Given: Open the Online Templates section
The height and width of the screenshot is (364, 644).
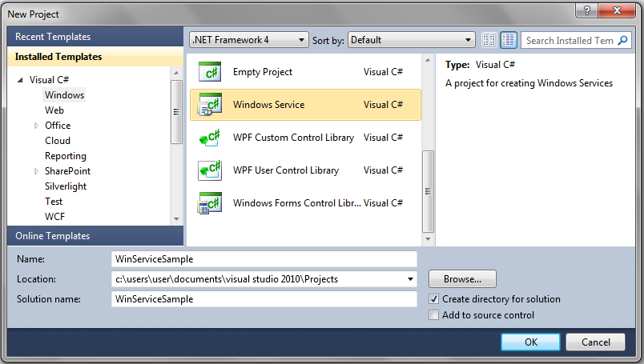Looking at the screenshot, I should coord(95,236).
